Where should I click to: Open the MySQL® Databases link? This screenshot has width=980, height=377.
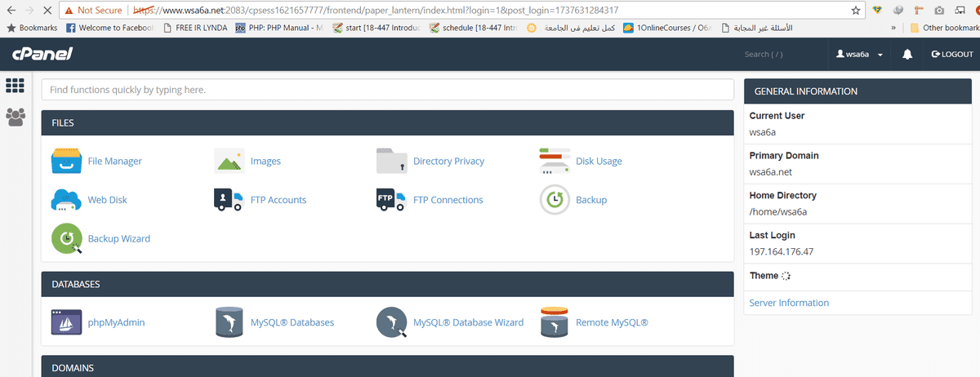coord(292,322)
